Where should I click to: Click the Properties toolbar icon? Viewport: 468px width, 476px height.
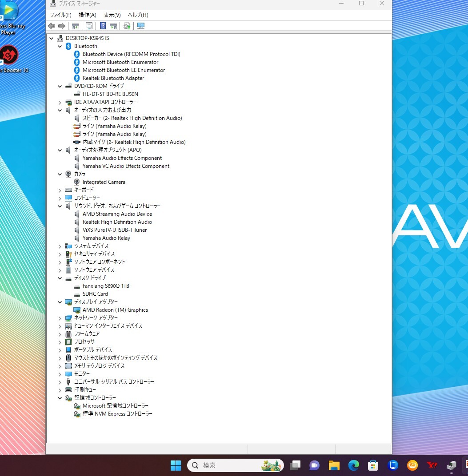pos(89,26)
